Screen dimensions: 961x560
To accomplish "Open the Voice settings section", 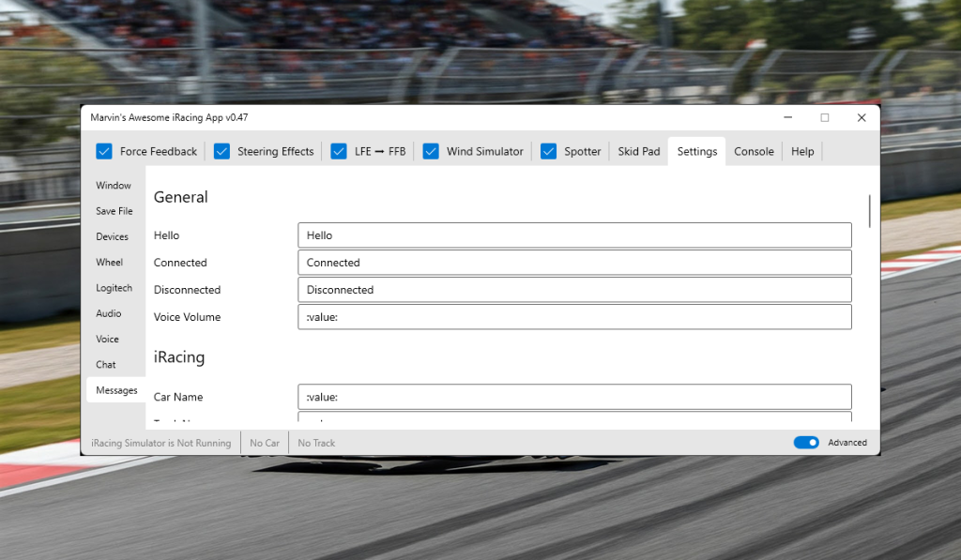I will [x=114, y=339].
